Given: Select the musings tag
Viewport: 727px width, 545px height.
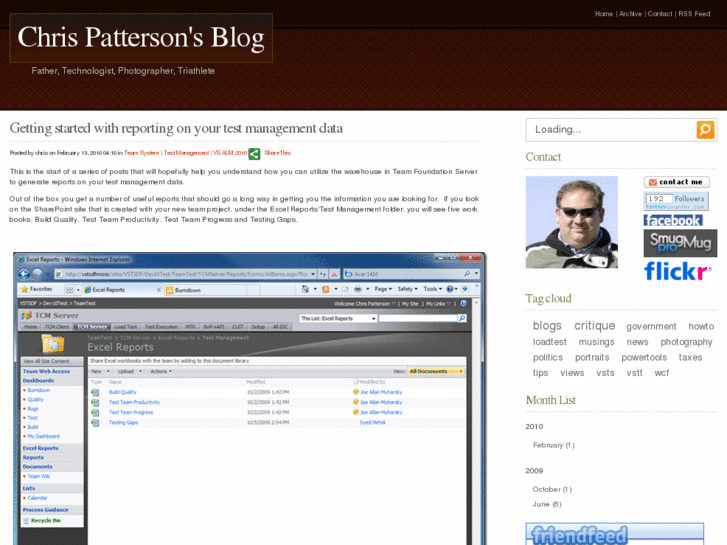Looking at the screenshot, I should tap(596, 342).
